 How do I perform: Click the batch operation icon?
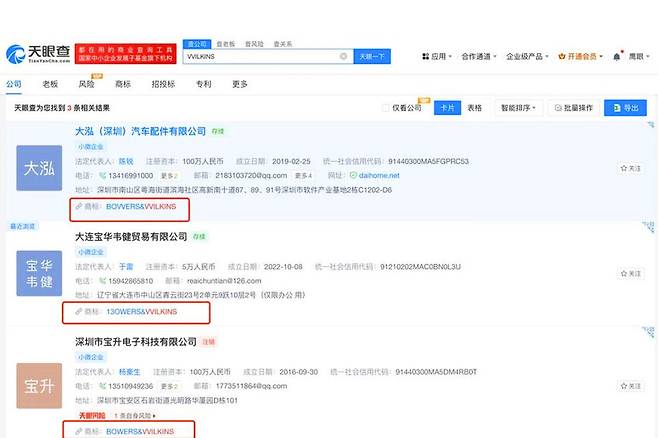coord(558,108)
